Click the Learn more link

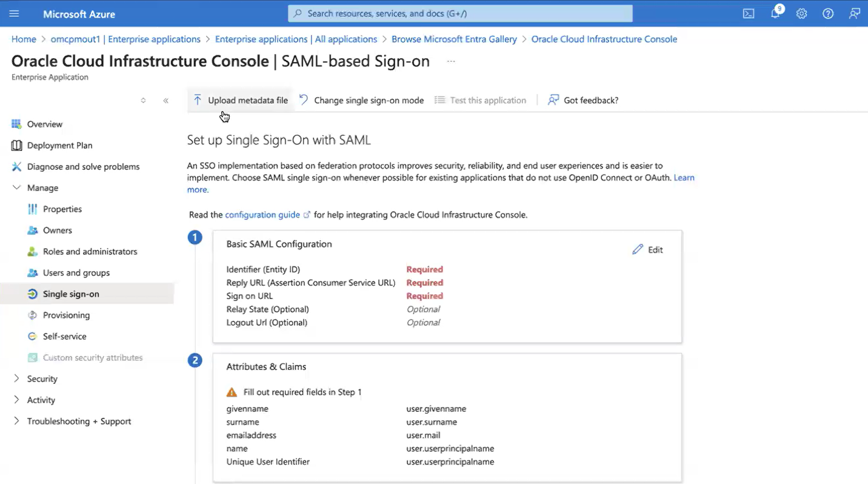[684, 177]
